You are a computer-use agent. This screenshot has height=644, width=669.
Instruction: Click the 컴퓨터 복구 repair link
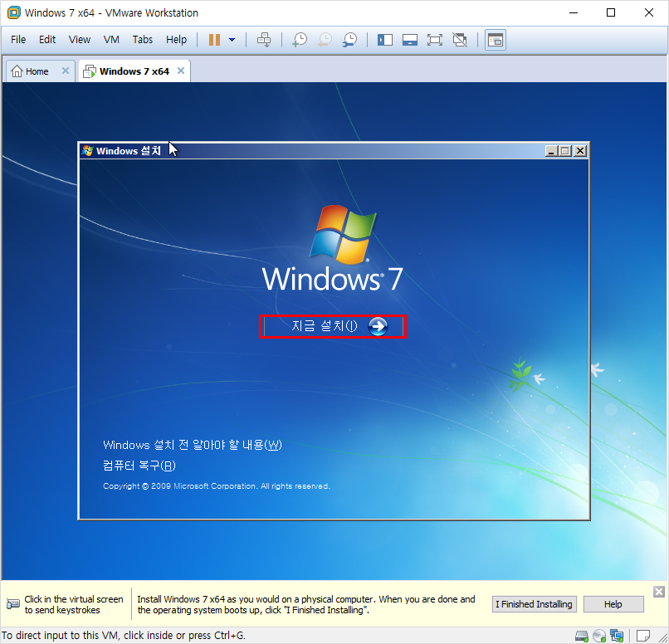[139, 466]
